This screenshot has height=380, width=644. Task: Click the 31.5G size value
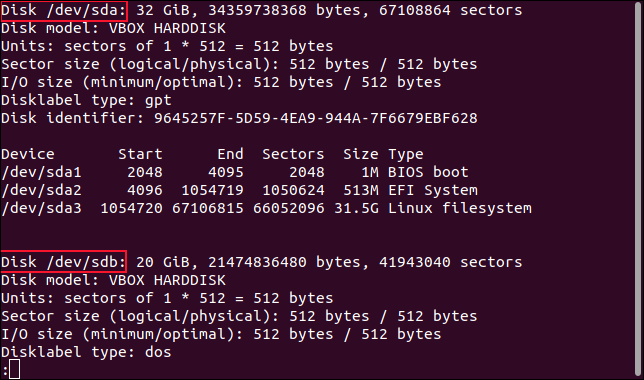(x=356, y=208)
